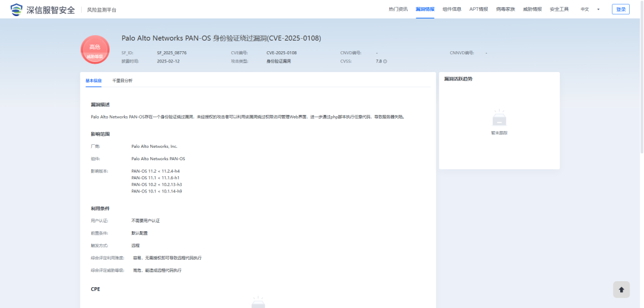Open the 威胁情报 nav item
644x308 pixels.
(532, 10)
